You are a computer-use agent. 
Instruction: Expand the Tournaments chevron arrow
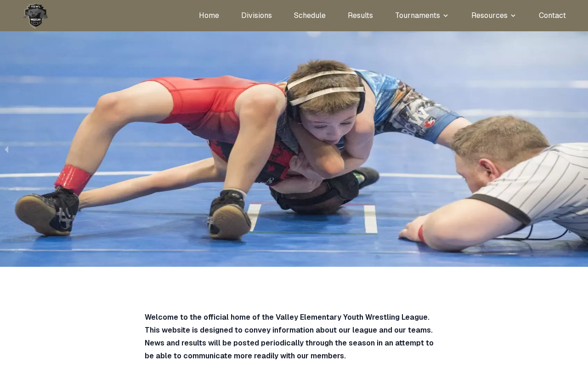(x=445, y=16)
